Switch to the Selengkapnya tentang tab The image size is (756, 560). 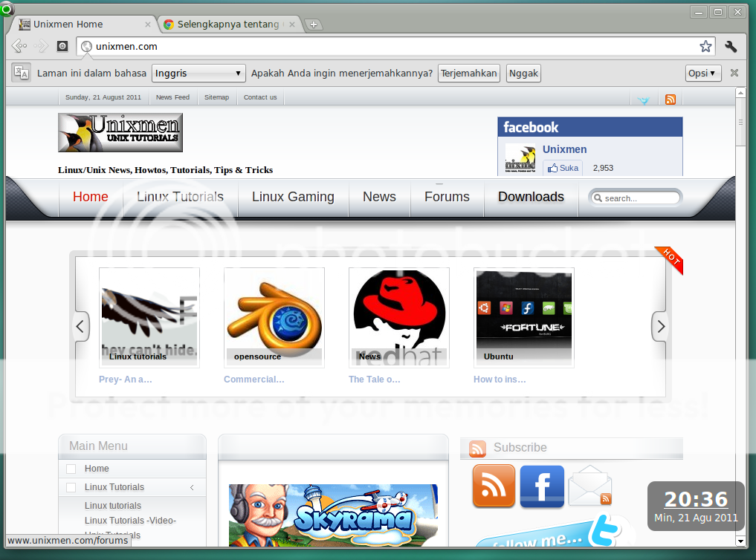230,24
